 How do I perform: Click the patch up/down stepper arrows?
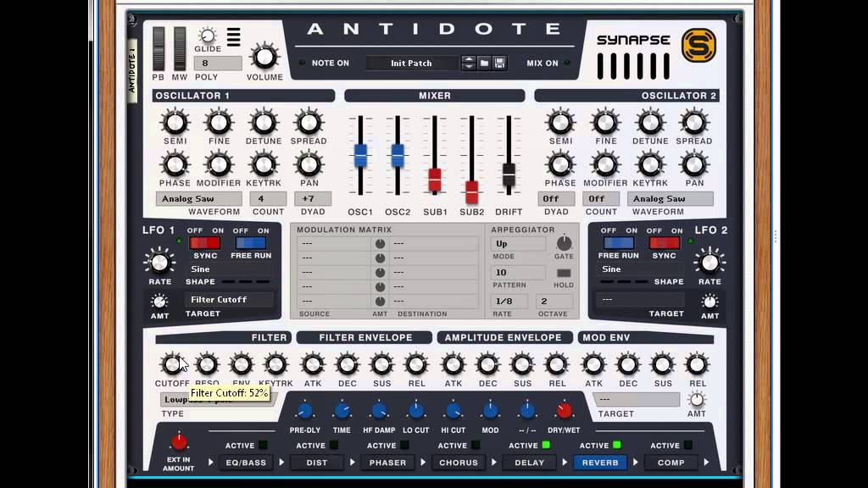coord(468,63)
